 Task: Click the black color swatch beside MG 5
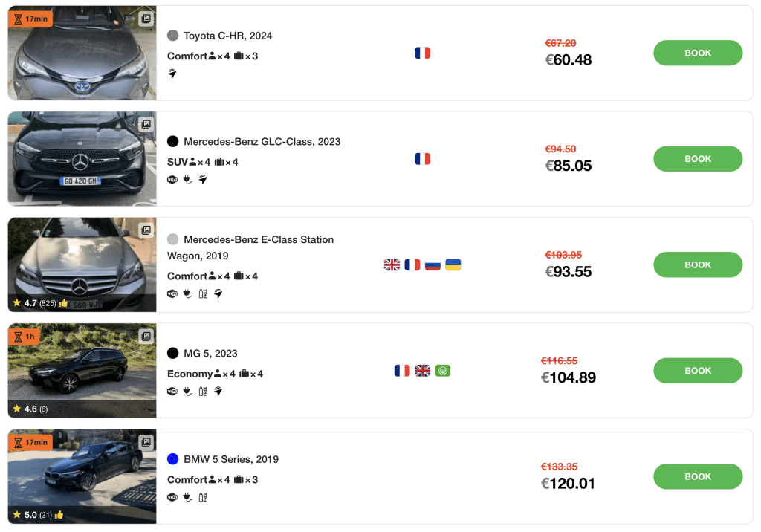pos(172,353)
